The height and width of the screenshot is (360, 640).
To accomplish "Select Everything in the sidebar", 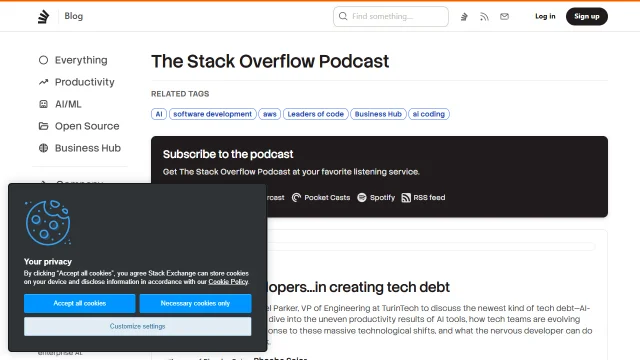I will point(81,60).
